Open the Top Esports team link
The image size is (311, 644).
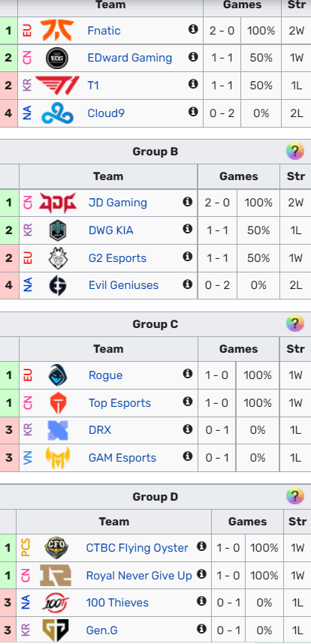click(119, 403)
